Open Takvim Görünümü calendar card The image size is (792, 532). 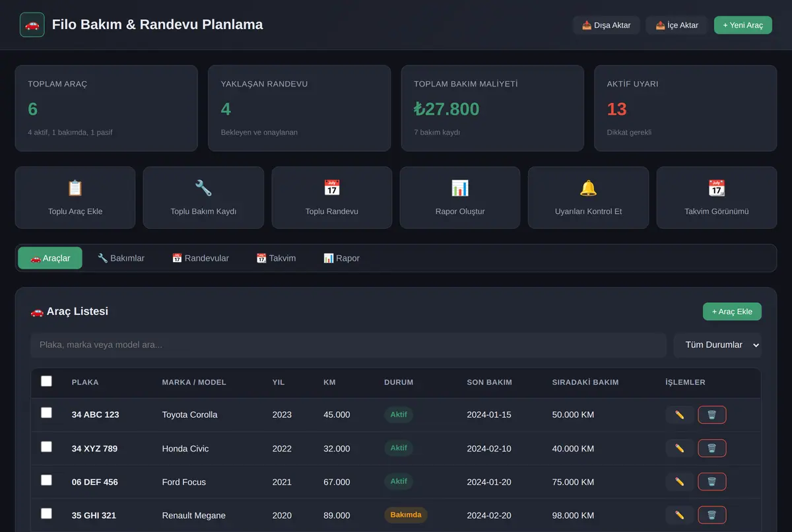click(717, 197)
